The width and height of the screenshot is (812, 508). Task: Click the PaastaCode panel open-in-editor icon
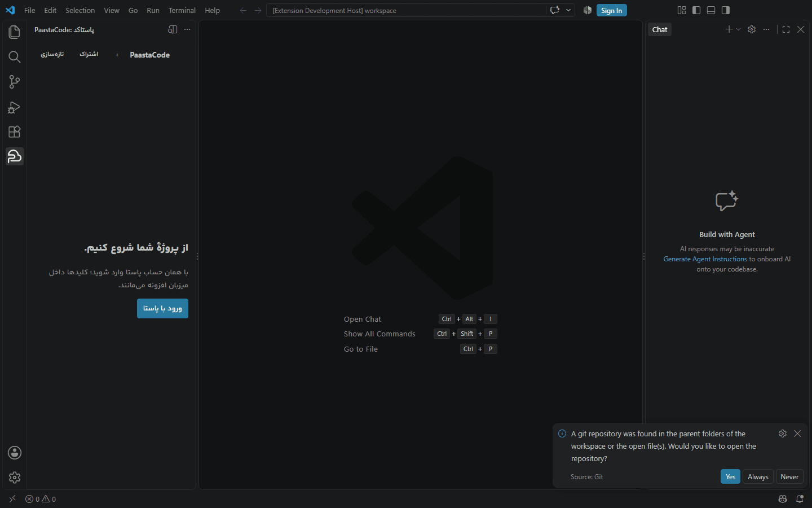click(x=173, y=29)
